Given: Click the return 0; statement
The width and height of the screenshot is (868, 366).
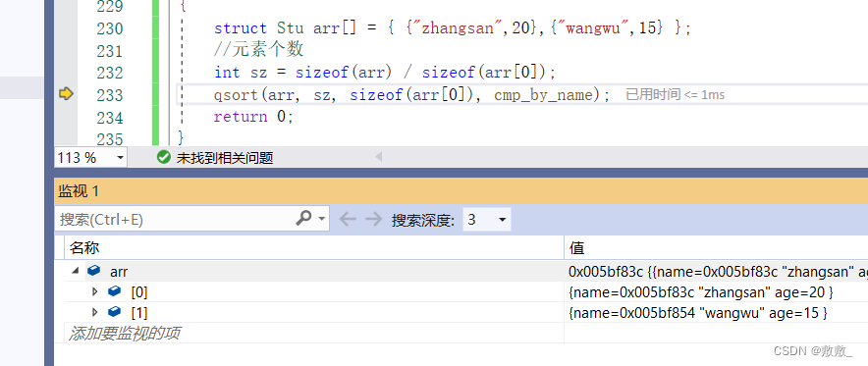Looking at the screenshot, I should tap(253, 117).
